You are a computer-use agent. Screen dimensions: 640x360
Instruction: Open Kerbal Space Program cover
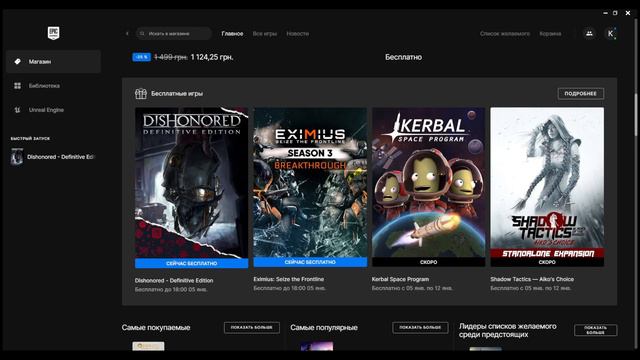click(429, 182)
